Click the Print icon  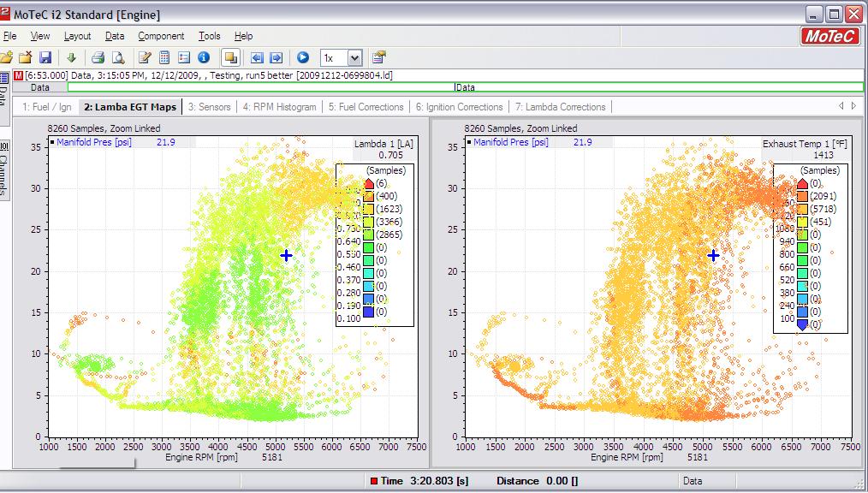pos(98,57)
